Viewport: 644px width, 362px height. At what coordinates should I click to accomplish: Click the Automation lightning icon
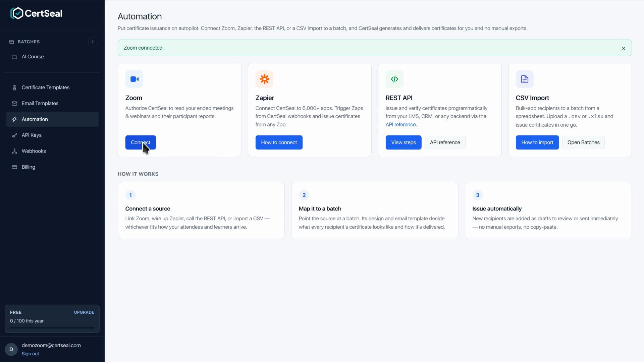point(14,119)
